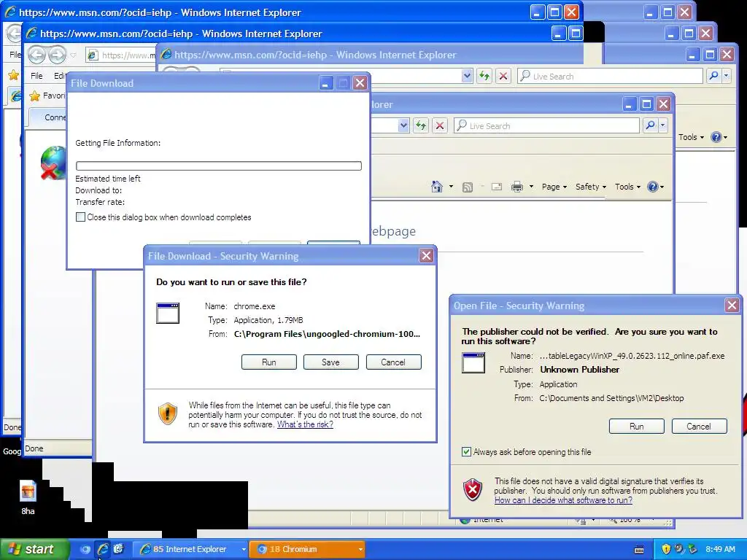Open Tools menu in the rightmost background IE window
This screenshot has width=747, height=560.
point(691,137)
